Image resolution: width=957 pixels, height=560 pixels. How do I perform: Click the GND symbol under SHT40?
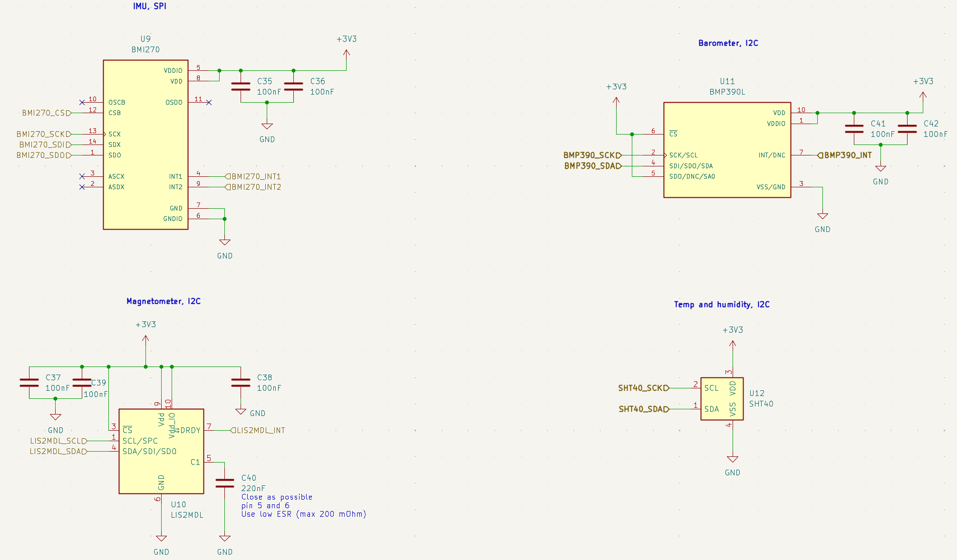pyautogui.click(x=732, y=460)
